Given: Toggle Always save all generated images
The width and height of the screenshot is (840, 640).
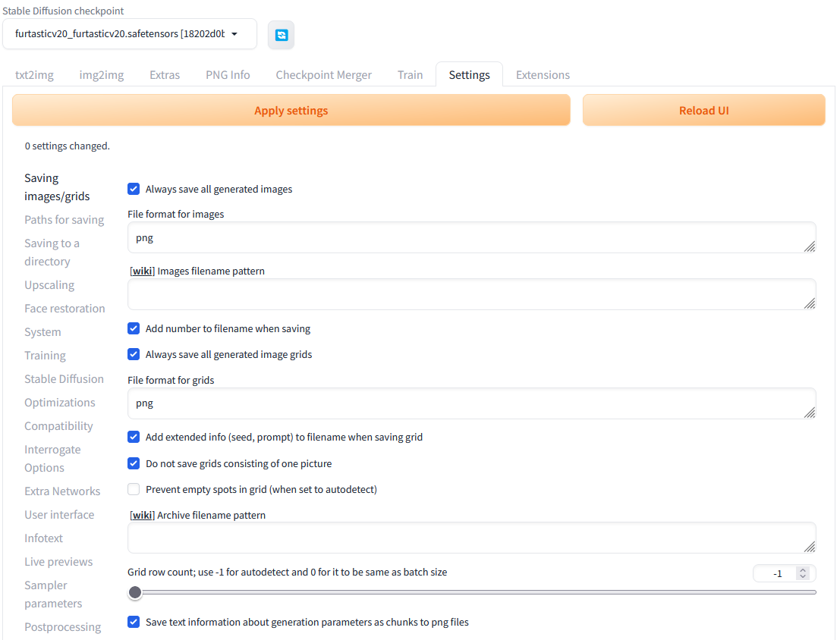Looking at the screenshot, I should (x=134, y=189).
